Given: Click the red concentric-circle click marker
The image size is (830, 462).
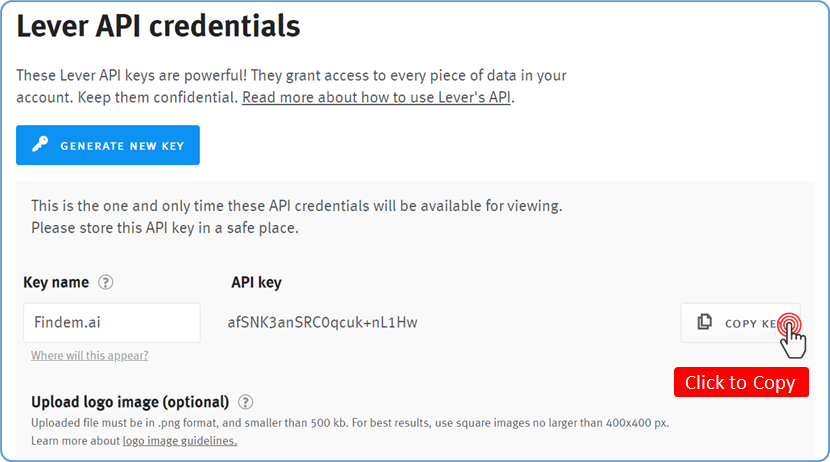Looking at the screenshot, I should [x=789, y=322].
